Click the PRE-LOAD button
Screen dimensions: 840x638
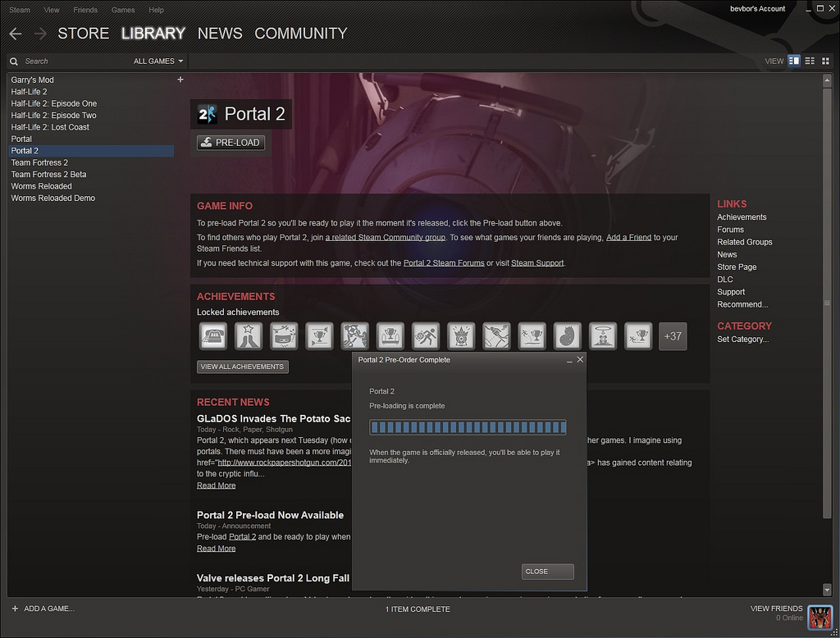pos(231,143)
